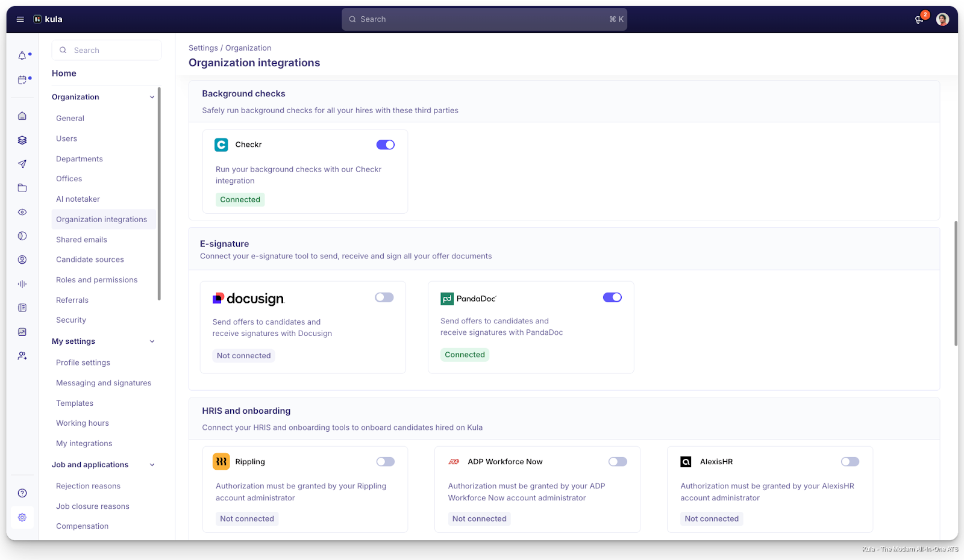Go to the home icon in the left rail
Image resolution: width=964 pixels, height=560 pixels.
click(x=22, y=116)
